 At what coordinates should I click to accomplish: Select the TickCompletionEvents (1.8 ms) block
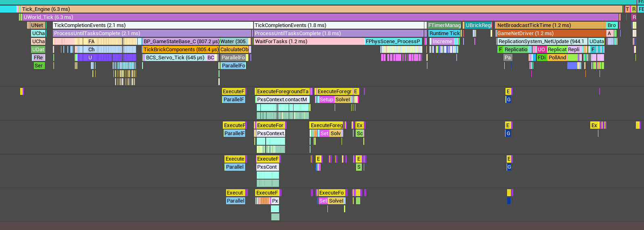[339, 25]
